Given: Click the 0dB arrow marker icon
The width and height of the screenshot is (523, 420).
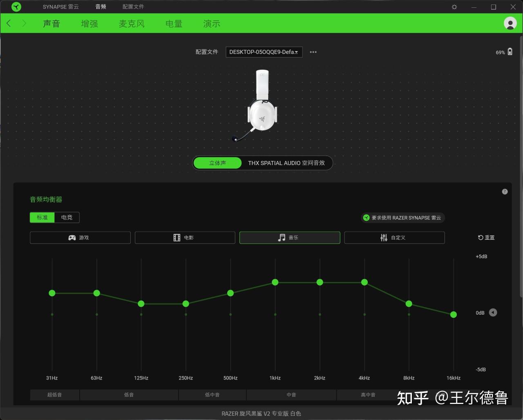Looking at the screenshot, I should [493, 313].
